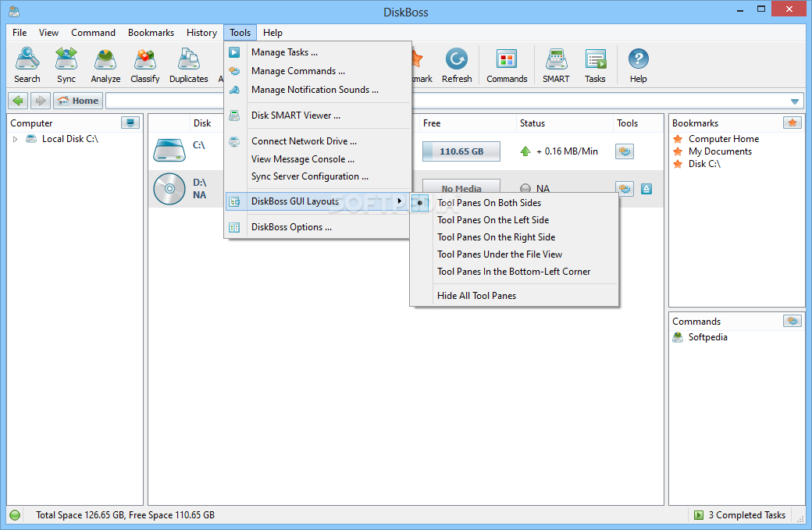812x530 pixels.
Task: Open the Bookmarks menu
Action: [151, 33]
